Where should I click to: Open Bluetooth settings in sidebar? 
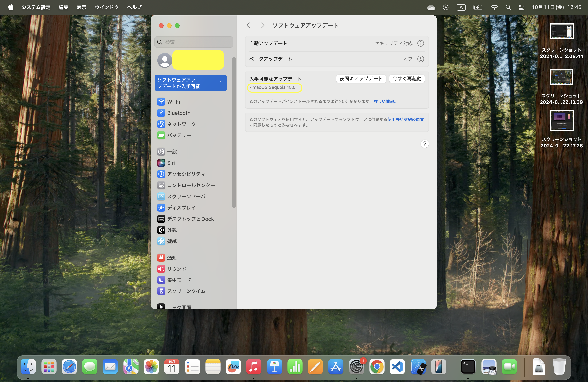[x=178, y=113]
